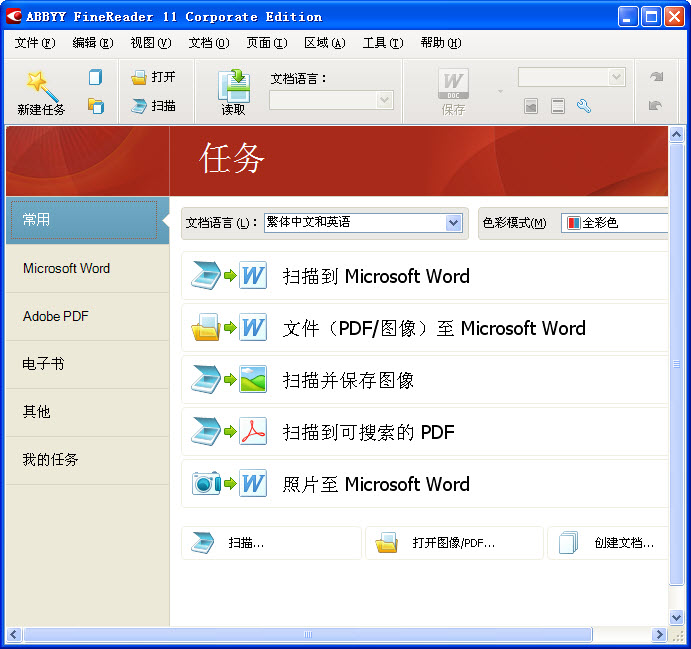Open the 区域(A) menu

tap(325, 43)
